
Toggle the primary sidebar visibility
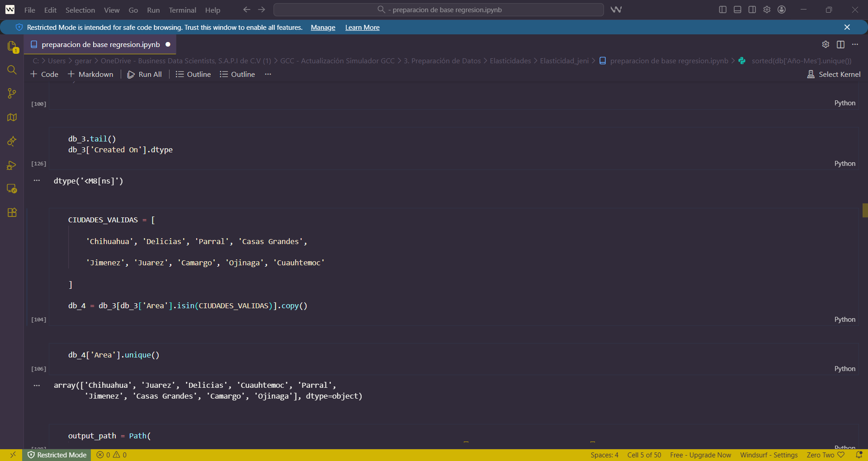pos(722,9)
